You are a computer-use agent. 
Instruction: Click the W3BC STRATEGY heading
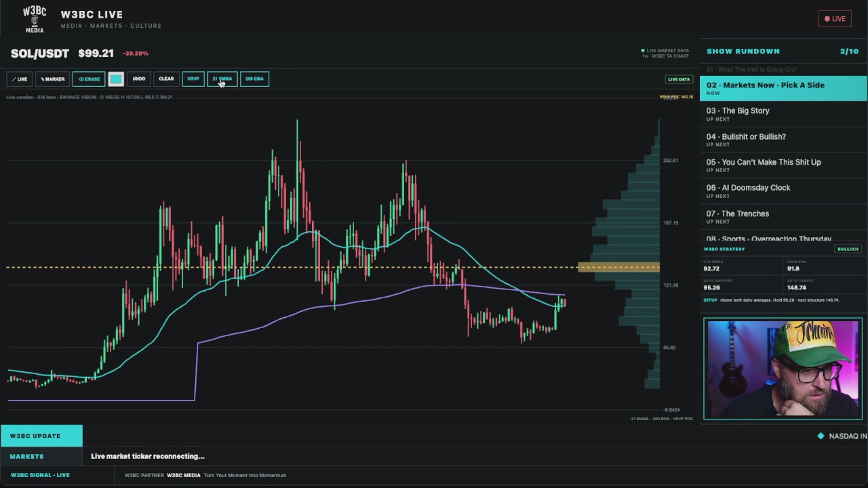tap(724, 249)
